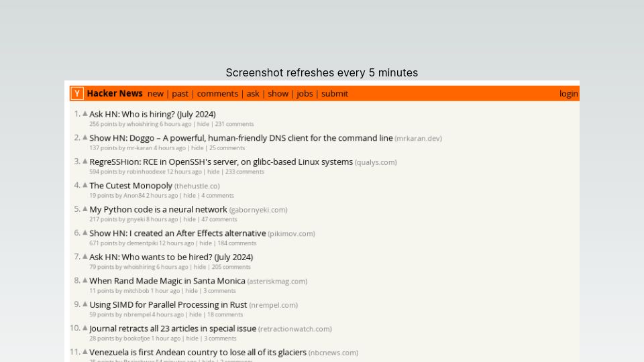This screenshot has width=644, height=362.
Task: View user Anon84's profile
Action: tap(134, 195)
